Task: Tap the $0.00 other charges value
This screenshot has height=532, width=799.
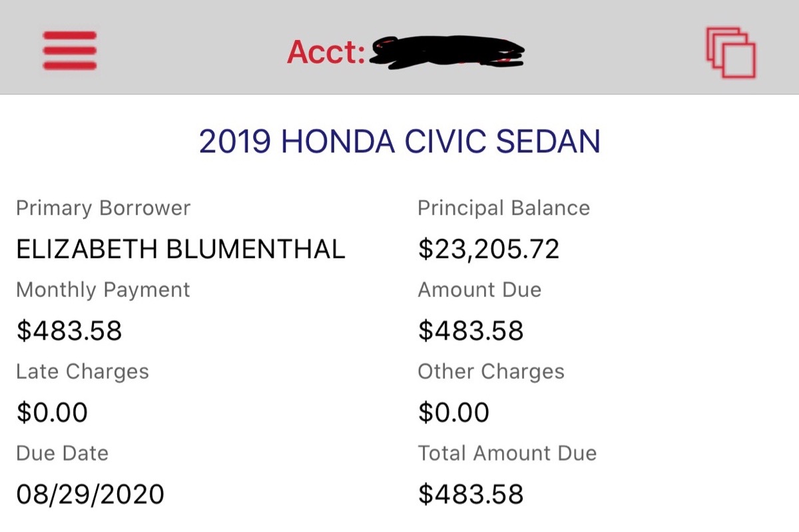Action: [453, 413]
